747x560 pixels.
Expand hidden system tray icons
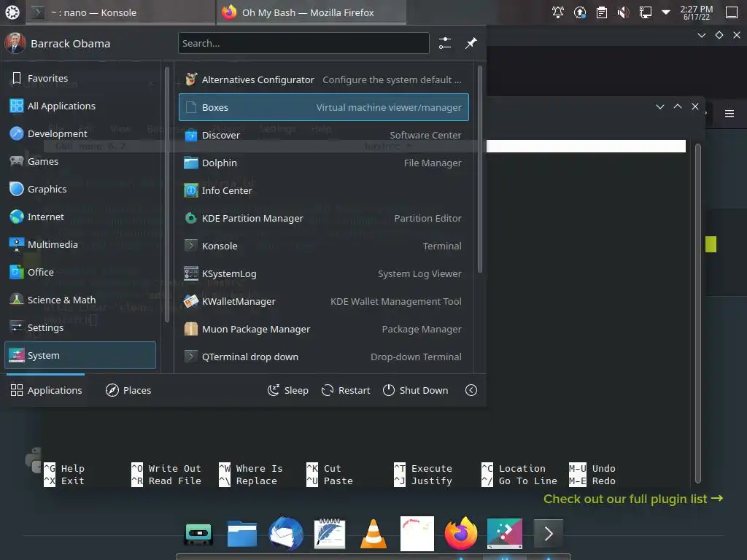click(x=666, y=12)
